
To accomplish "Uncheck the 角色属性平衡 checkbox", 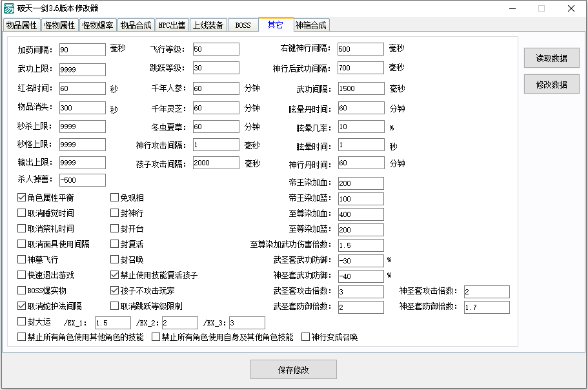I will coord(21,196).
